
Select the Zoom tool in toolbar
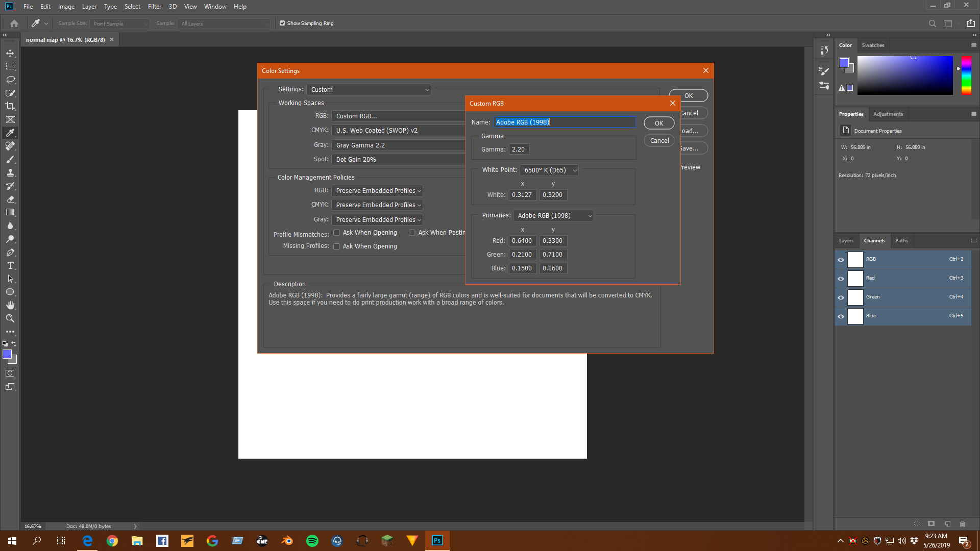point(10,318)
